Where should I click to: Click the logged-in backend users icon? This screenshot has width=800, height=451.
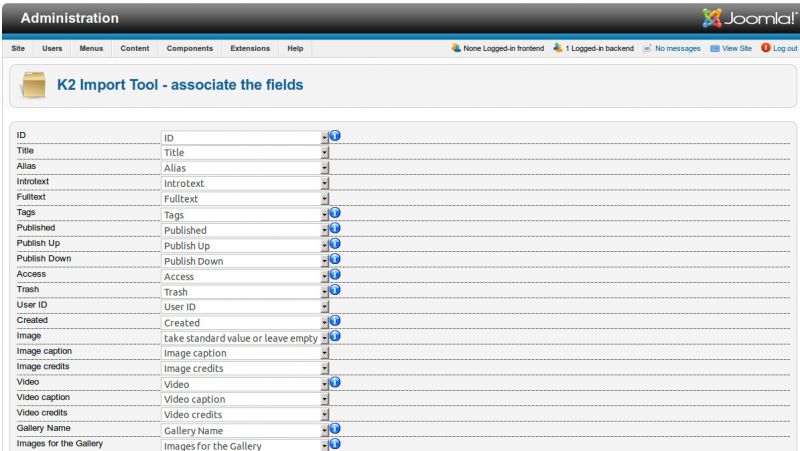point(558,48)
